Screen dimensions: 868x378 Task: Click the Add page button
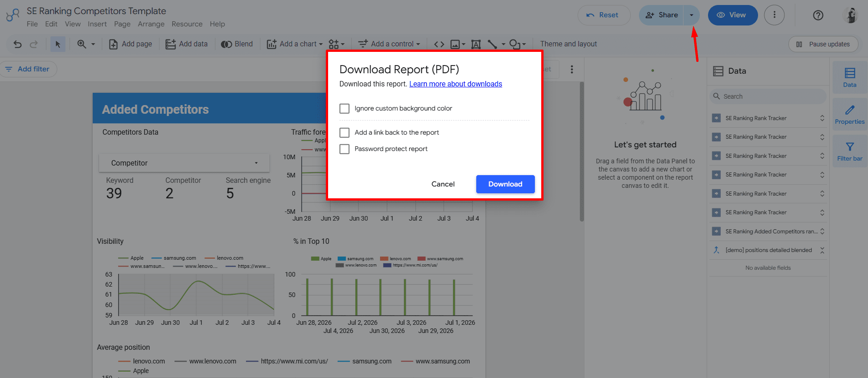tap(130, 44)
